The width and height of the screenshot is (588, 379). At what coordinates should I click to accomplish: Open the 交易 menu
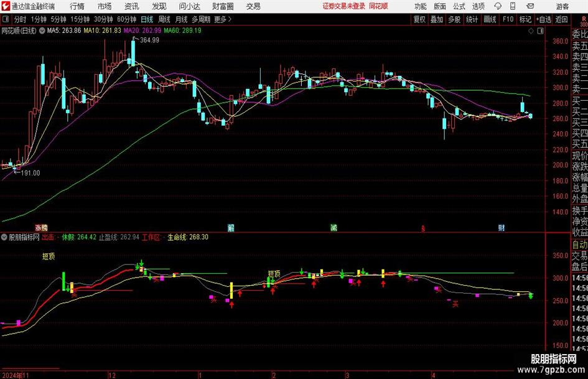[x=253, y=6]
